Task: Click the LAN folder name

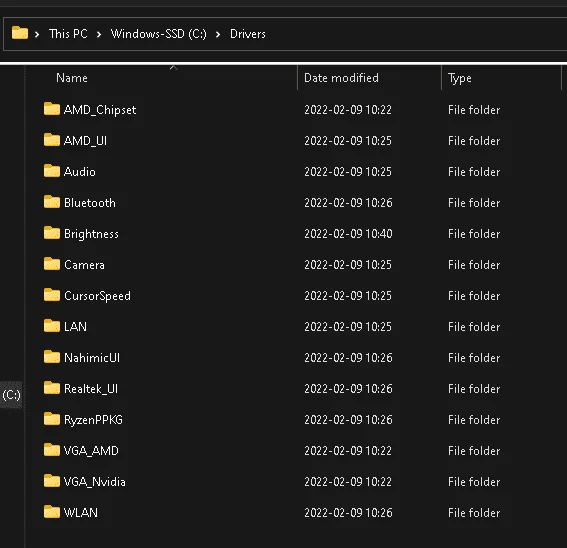Action: click(75, 327)
